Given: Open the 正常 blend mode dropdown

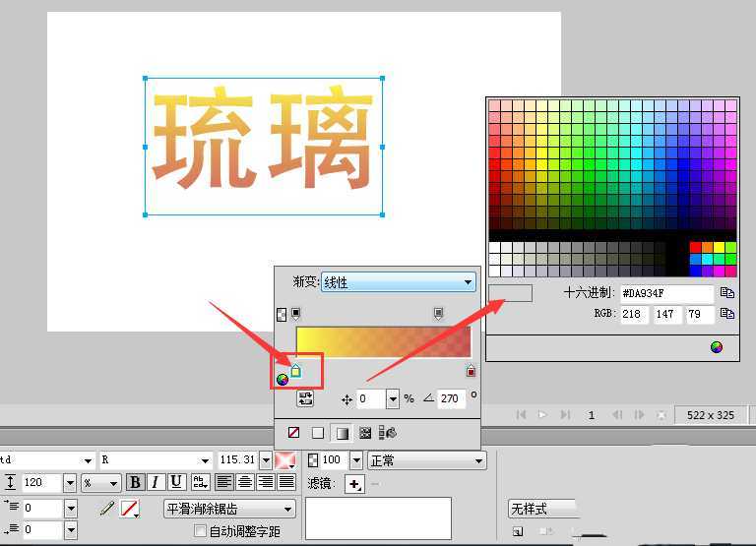Looking at the screenshot, I should pos(426,460).
